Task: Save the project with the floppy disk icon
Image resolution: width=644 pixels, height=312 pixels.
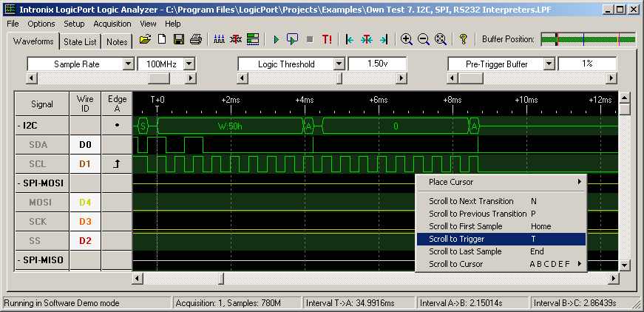Action: tap(178, 39)
